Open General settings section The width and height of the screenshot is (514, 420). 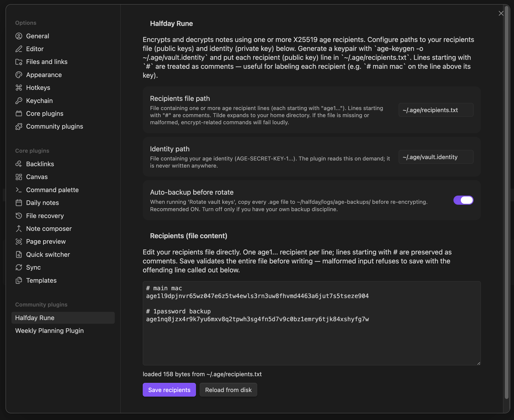point(63,36)
